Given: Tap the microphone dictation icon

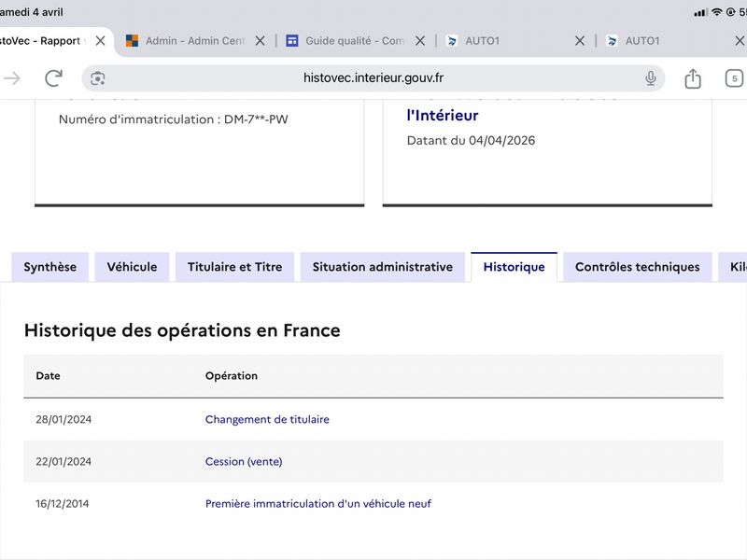Looking at the screenshot, I should click(x=651, y=78).
